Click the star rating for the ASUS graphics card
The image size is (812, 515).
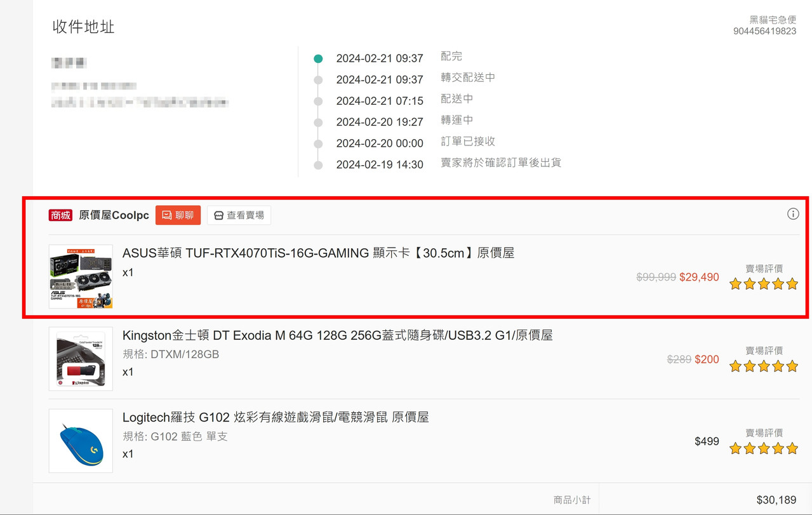tap(764, 284)
